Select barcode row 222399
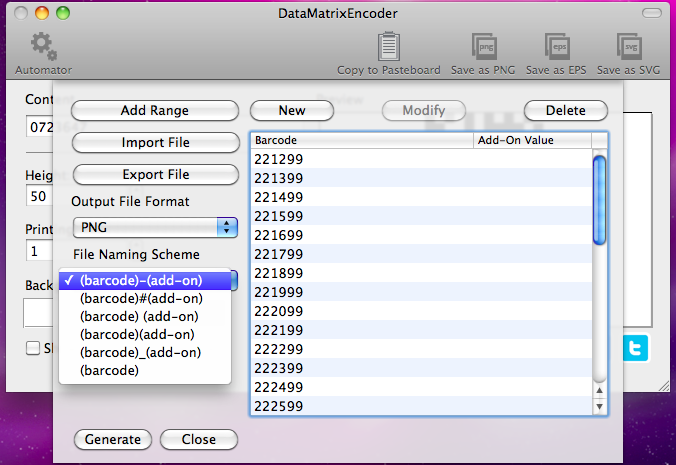 click(x=422, y=368)
